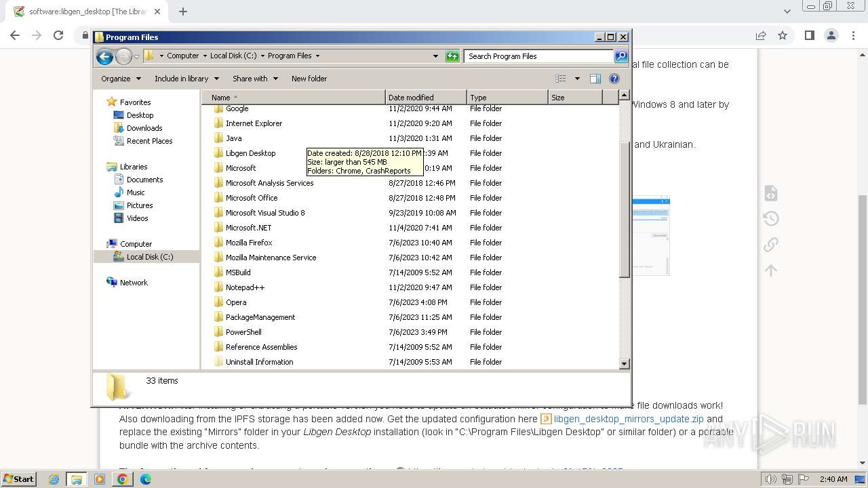Open the Pictures library
868x488 pixels.
pos(140,205)
